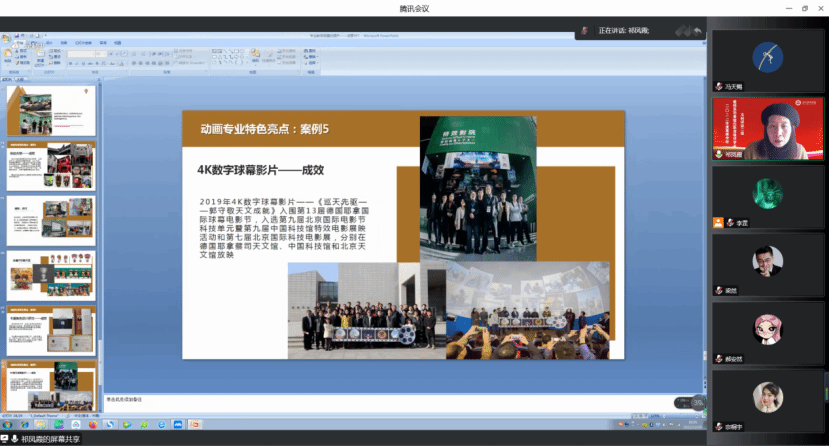
Task: Select 冯天舞's participant video tile
Action: [767, 56]
